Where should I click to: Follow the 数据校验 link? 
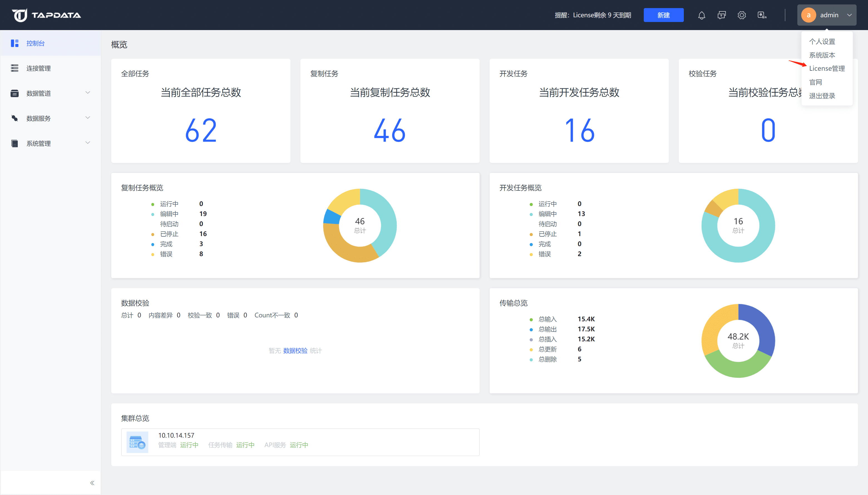point(295,351)
